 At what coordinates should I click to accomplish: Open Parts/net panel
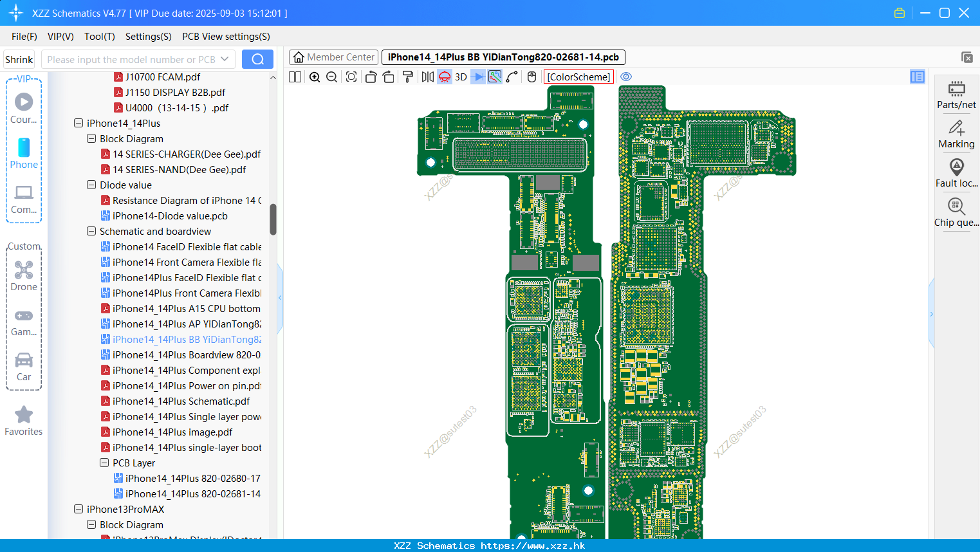(x=956, y=95)
